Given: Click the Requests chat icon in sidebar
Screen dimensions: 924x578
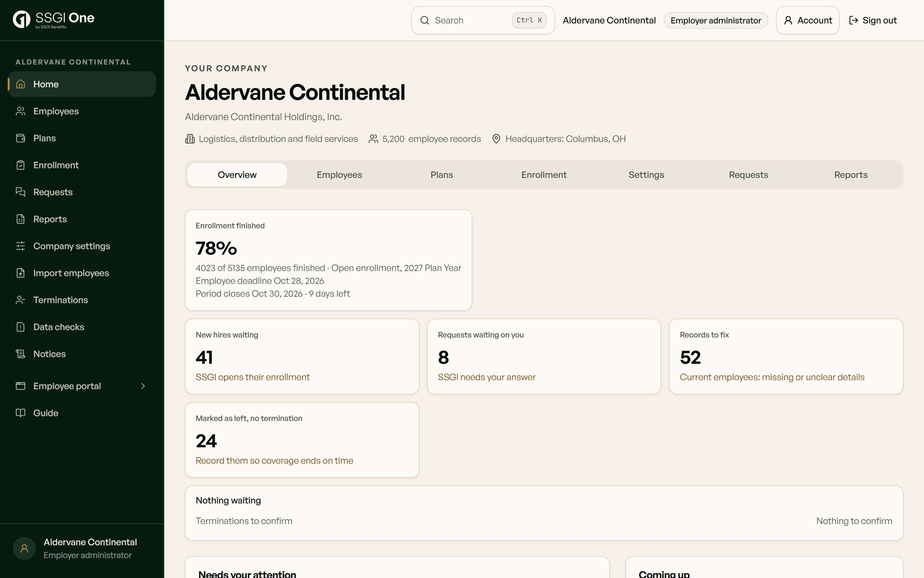Looking at the screenshot, I should click(21, 192).
